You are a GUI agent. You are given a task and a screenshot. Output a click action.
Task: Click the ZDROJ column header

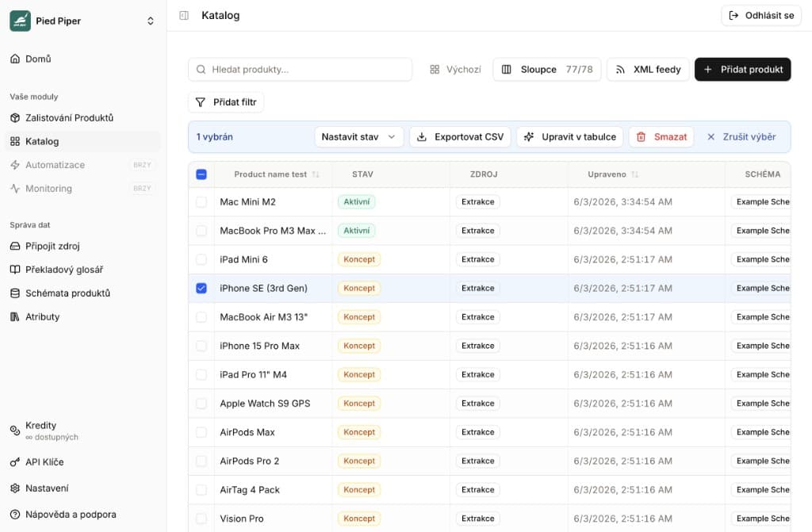(484, 174)
